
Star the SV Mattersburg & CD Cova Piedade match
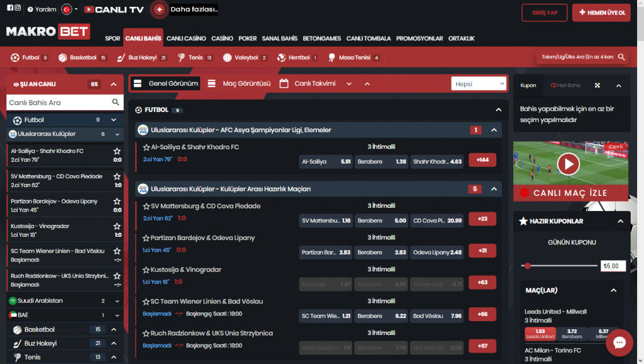(147, 207)
